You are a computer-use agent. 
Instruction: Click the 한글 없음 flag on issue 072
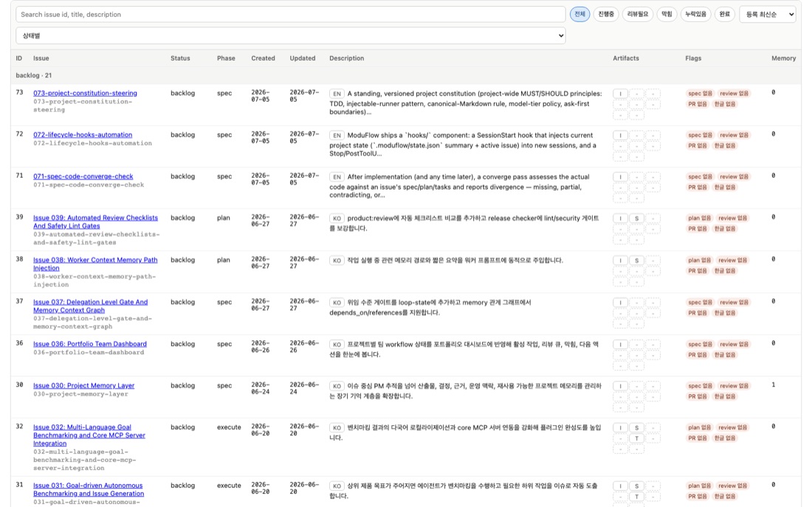(x=725, y=146)
